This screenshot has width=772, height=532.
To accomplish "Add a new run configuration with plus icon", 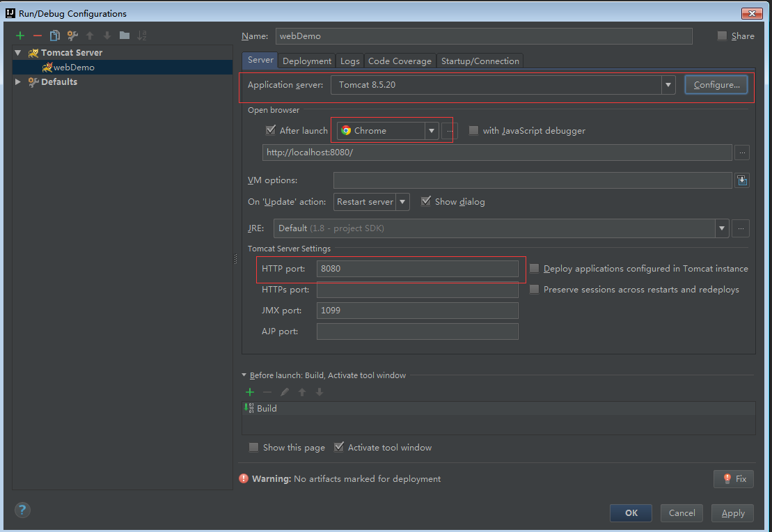I will coord(20,36).
